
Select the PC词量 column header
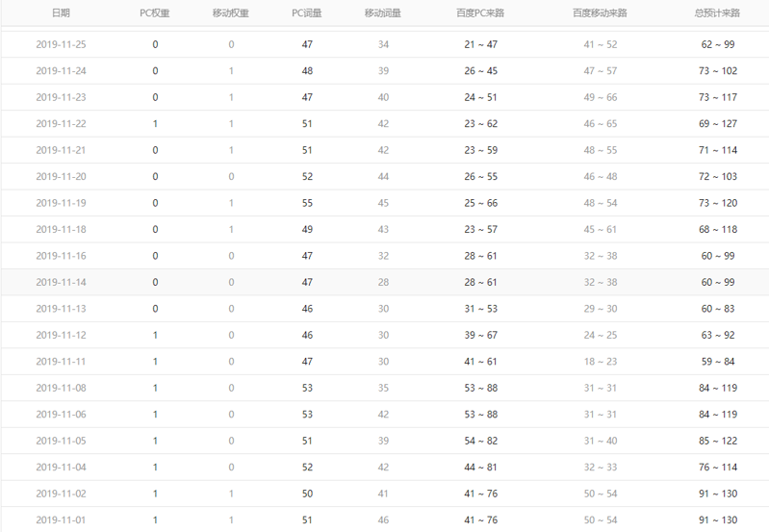(x=306, y=13)
